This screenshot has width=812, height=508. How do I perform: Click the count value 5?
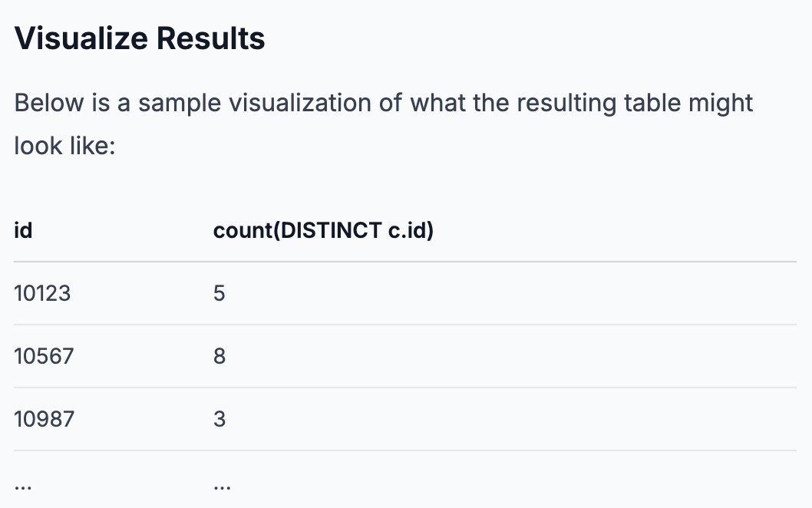tap(219, 293)
